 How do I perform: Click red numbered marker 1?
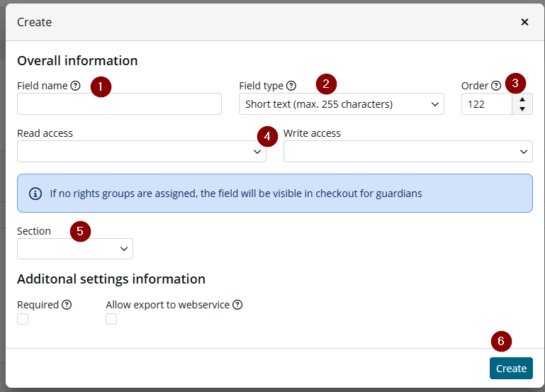click(x=101, y=86)
